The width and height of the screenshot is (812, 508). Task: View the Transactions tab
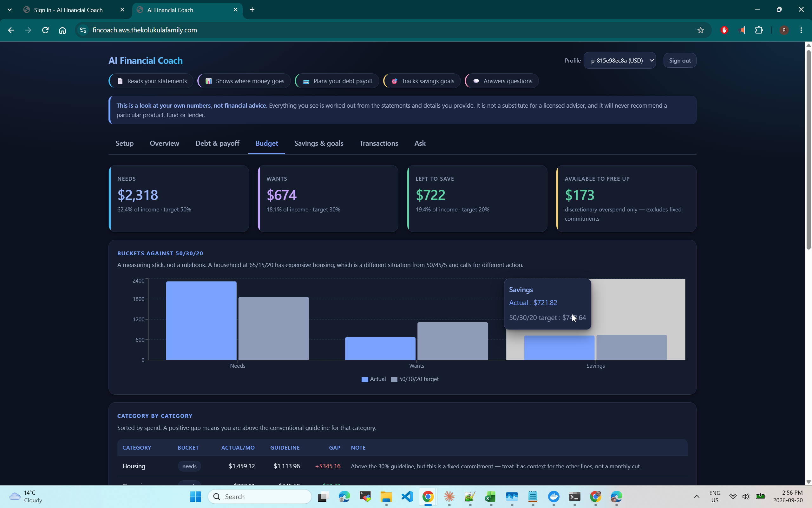pos(379,144)
